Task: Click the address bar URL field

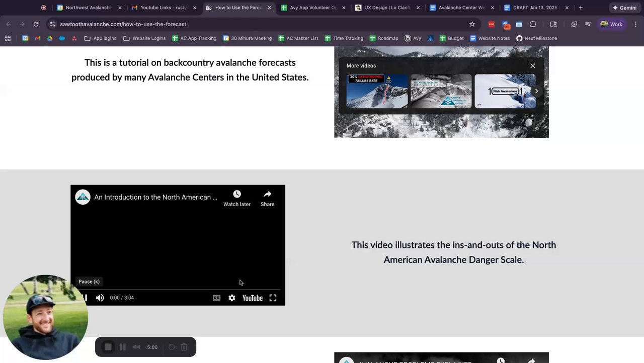Action: coord(262,24)
